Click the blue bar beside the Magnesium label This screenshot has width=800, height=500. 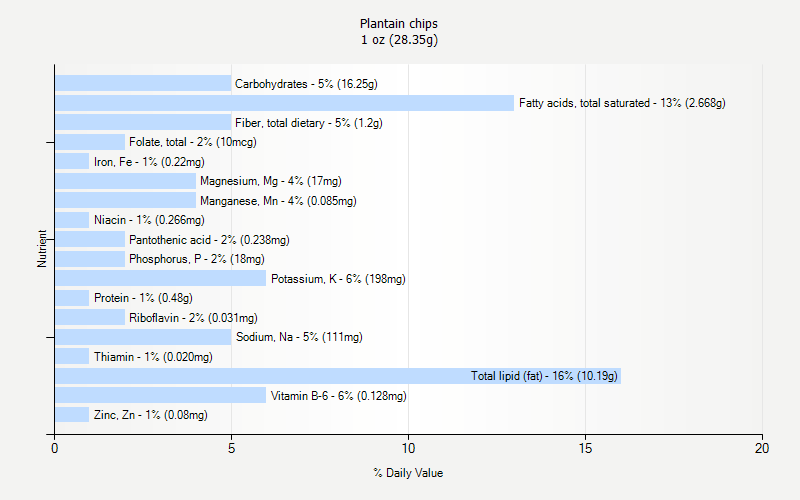pyautogui.click(x=125, y=181)
